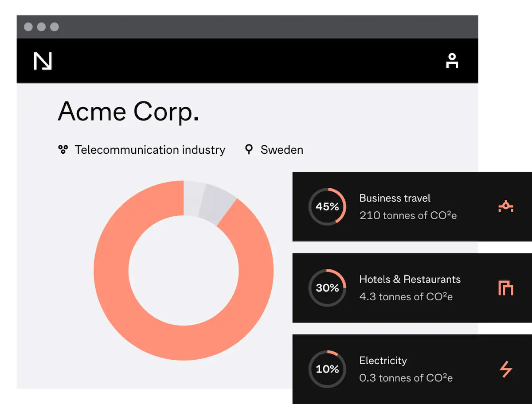This screenshot has width=532, height=404.
Task: Click the 30% progress ring
Action: click(327, 288)
